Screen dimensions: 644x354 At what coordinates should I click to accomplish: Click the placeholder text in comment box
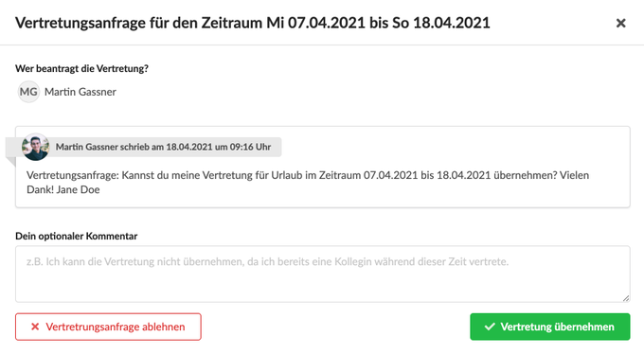pos(267,261)
